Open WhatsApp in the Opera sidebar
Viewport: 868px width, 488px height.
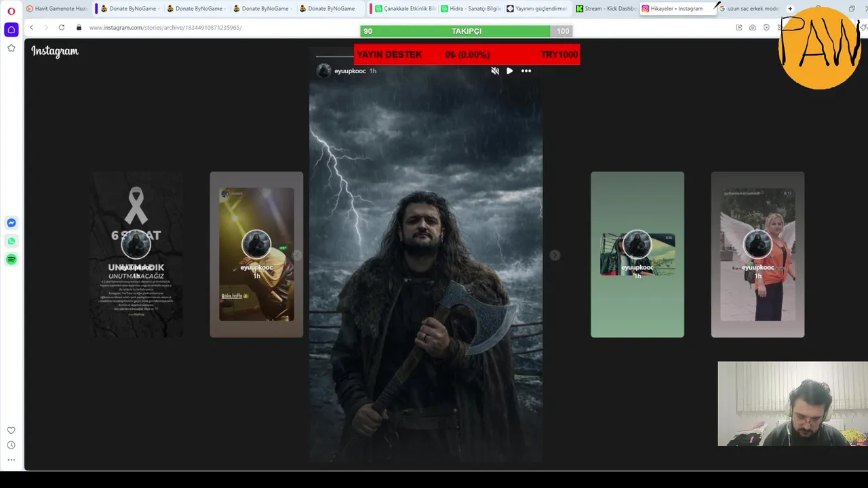(x=11, y=241)
